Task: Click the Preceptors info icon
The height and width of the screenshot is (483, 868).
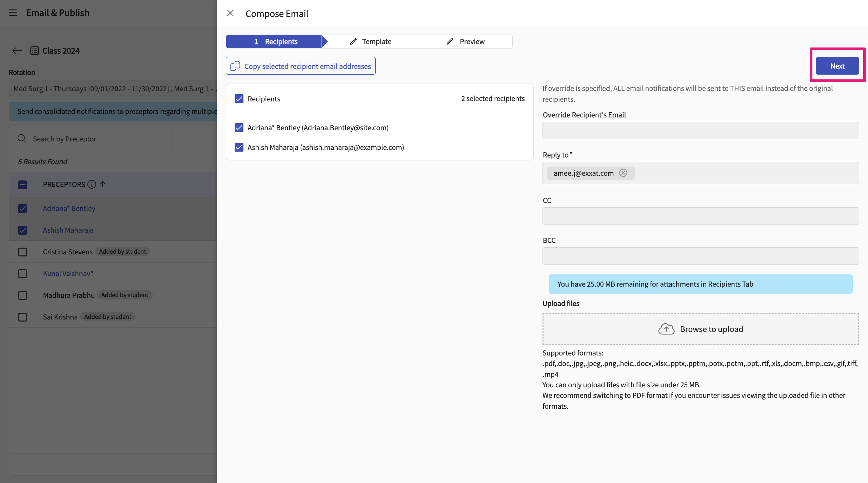Action: tap(92, 184)
